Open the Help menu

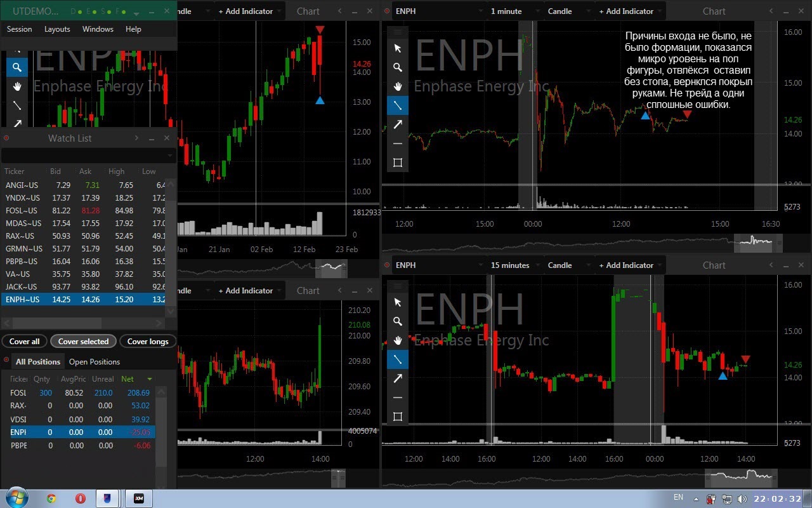(x=133, y=29)
